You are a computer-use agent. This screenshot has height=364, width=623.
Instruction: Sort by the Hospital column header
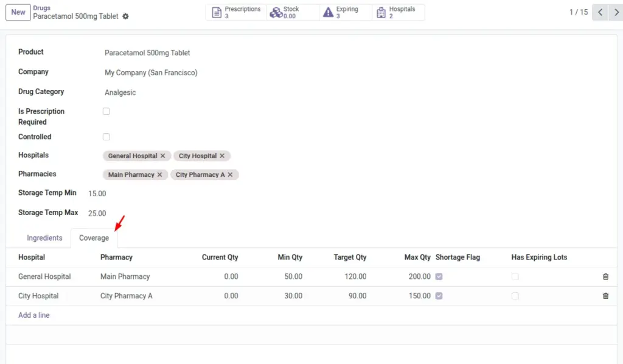click(x=32, y=257)
